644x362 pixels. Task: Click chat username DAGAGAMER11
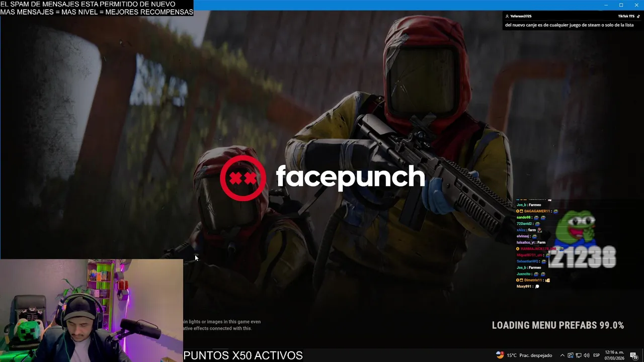point(537,211)
